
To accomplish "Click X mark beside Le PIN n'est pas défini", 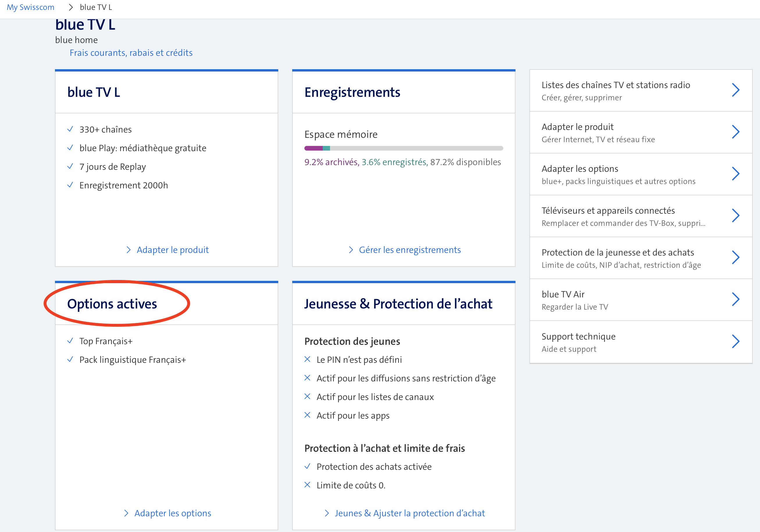I will click(x=307, y=359).
